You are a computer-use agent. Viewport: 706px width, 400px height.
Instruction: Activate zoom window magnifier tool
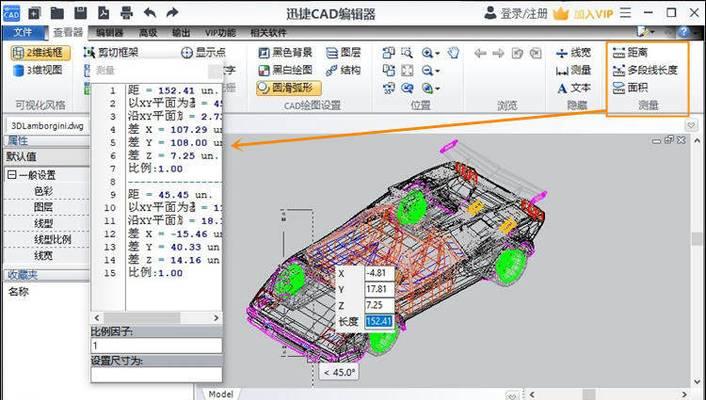(x=407, y=53)
